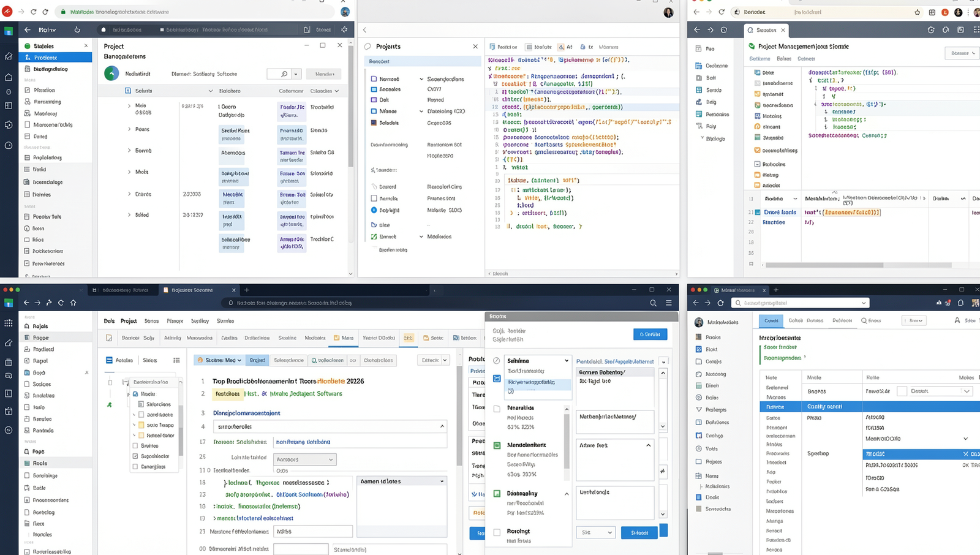Viewport: 980px width, 555px height.
Task: Close the Projaıts panel
Action: tap(475, 47)
